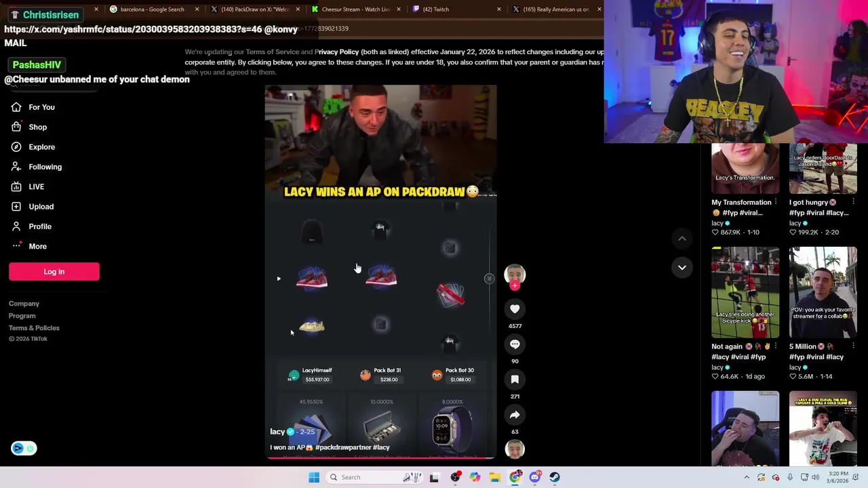The width and height of the screenshot is (868, 488).
Task: Share the video with arrow icon
Action: [x=515, y=415]
